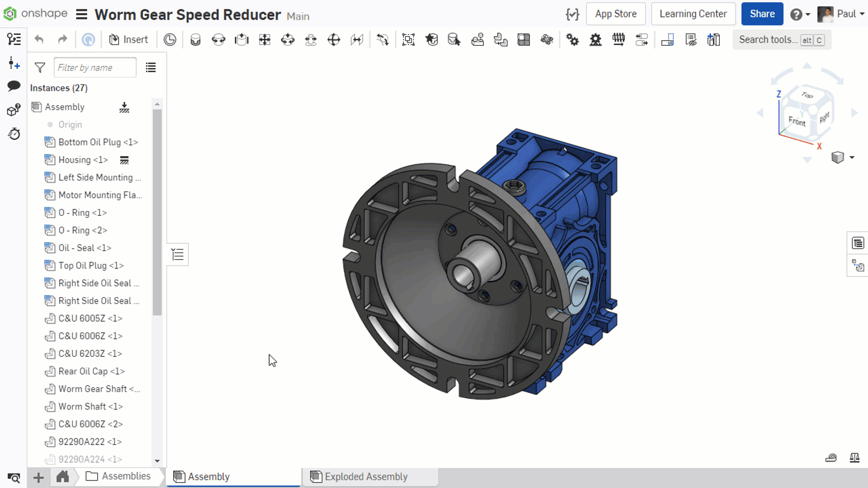Select Worm Shaft <1> in instance list
This screenshot has width=868, height=488.
click(x=90, y=406)
